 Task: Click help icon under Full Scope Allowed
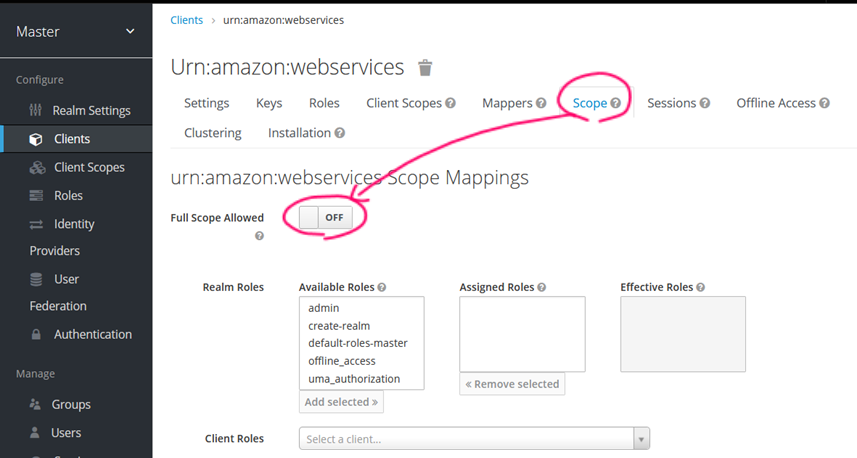click(260, 236)
